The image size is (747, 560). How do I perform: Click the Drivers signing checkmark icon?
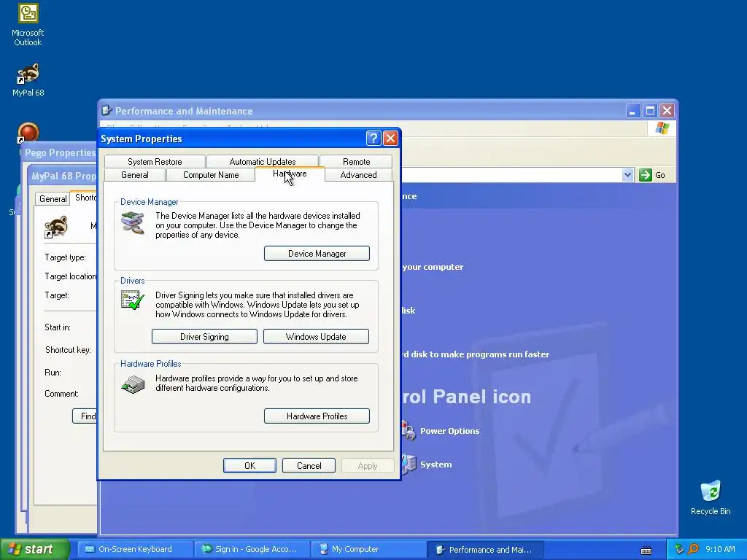(x=133, y=300)
